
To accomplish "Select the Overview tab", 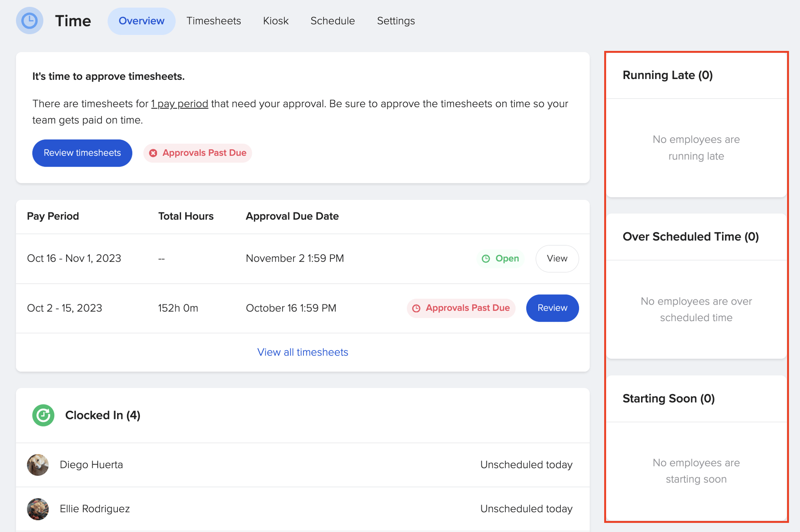I will 141,21.
